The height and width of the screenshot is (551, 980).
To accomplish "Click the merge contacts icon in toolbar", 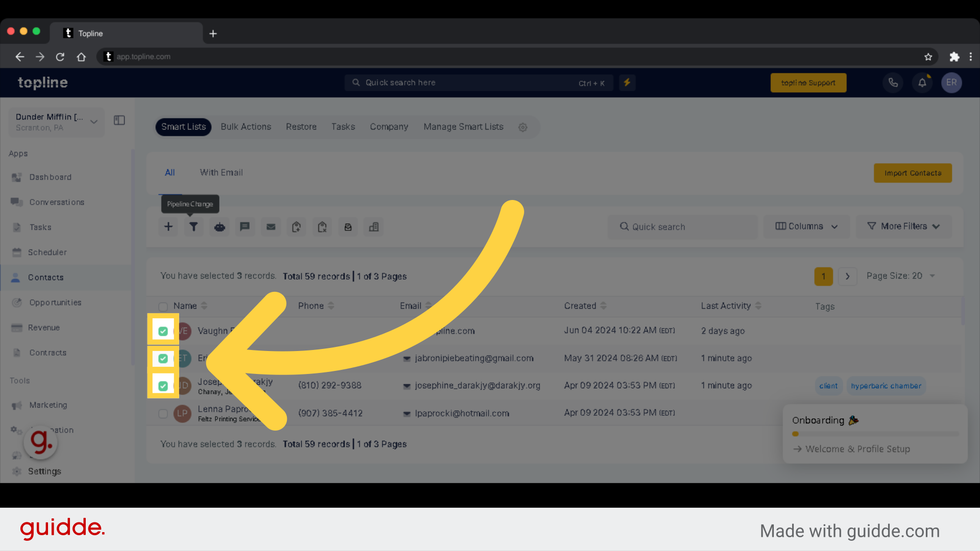I will pos(374,226).
